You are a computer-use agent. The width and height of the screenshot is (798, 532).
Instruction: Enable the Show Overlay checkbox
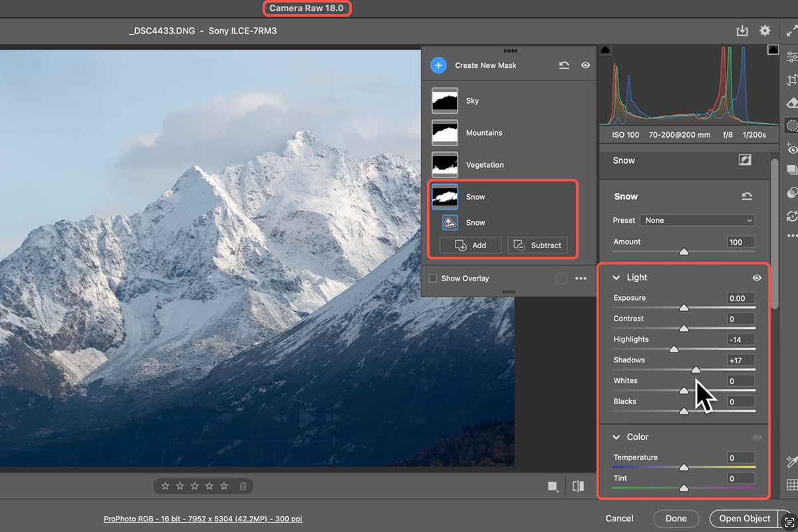tap(433, 278)
